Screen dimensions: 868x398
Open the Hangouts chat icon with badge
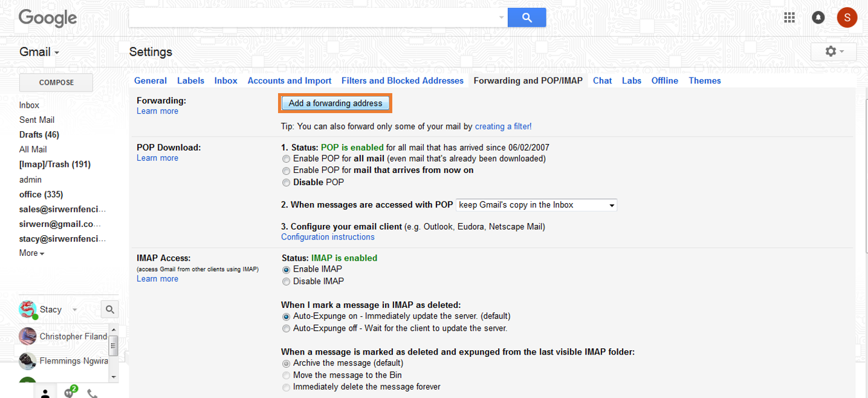pos(69,393)
